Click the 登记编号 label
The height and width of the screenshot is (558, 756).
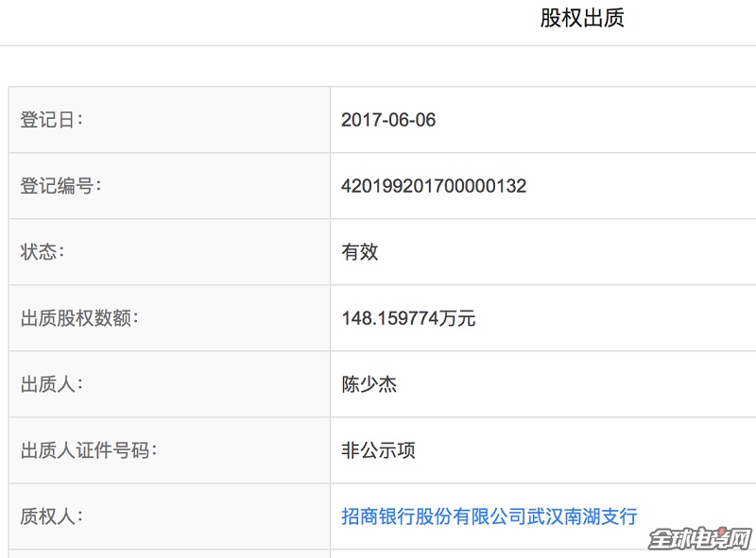[x=60, y=186]
